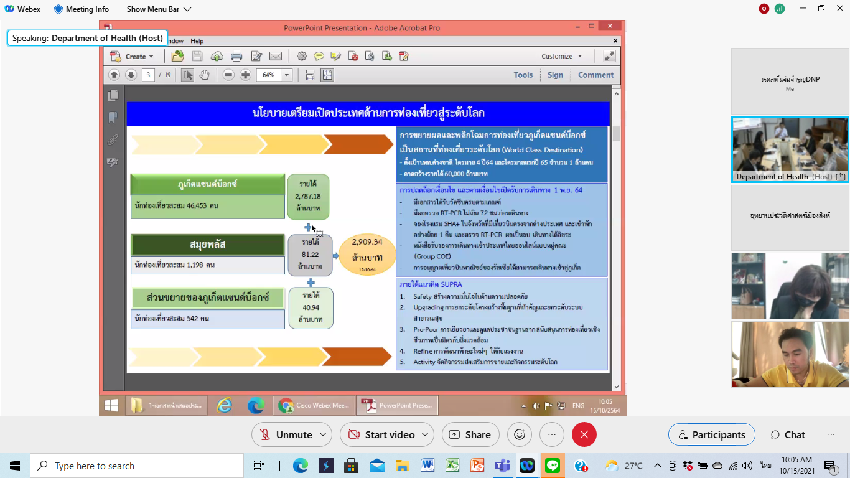The width and height of the screenshot is (850, 478).
Task: Expand audio options arrow beside Unmute
Action: pos(323,435)
